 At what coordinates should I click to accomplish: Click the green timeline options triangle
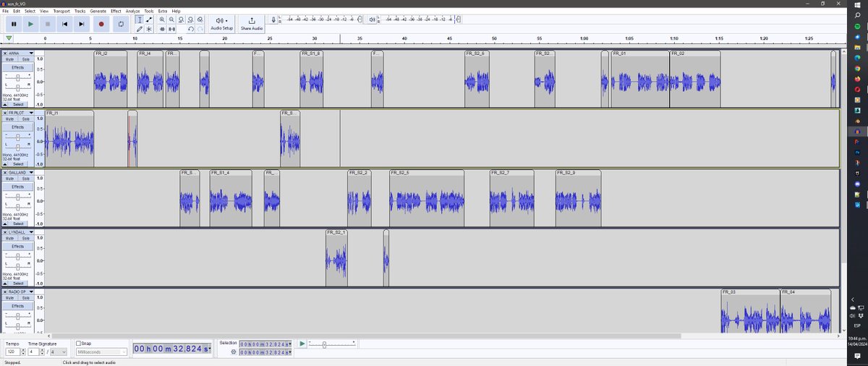pos(8,39)
